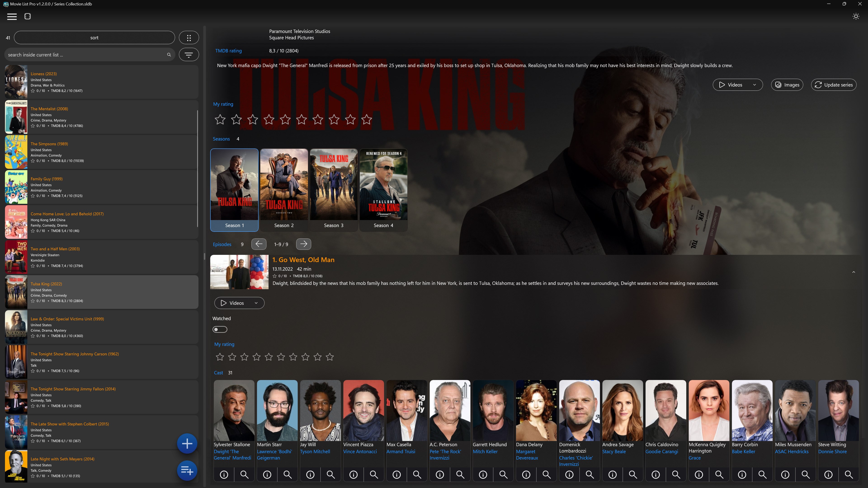Open the hamburger main menu
Image resolution: width=868 pixels, height=488 pixels.
click(x=12, y=16)
